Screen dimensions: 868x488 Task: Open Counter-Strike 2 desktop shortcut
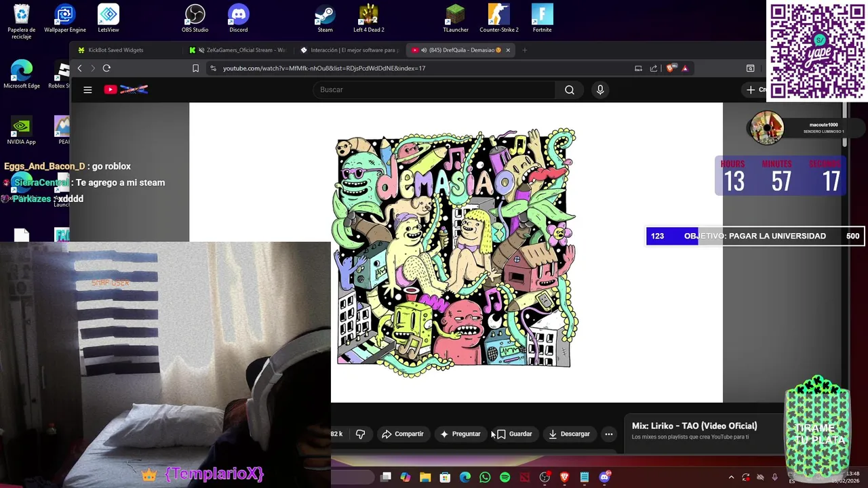point(499,19)
